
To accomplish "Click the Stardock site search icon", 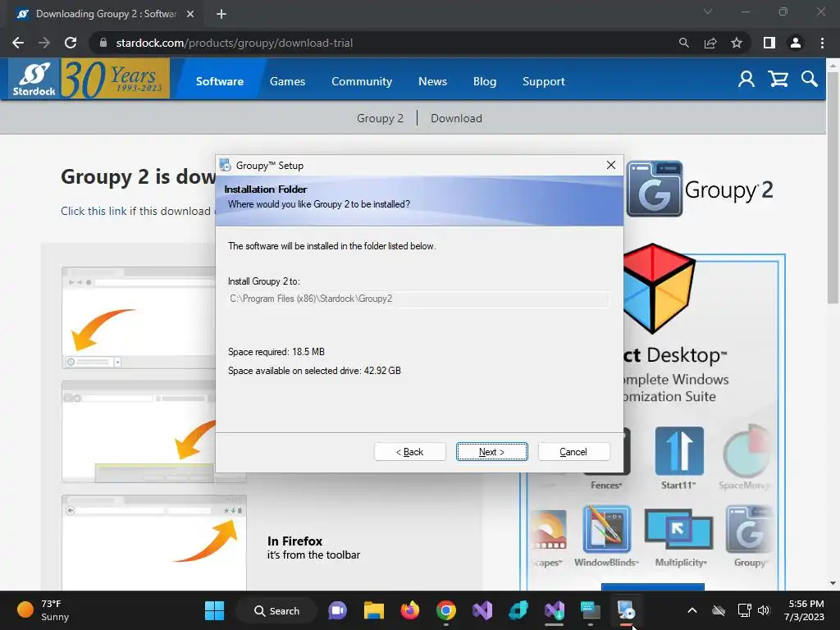I will tap(810, 80).
